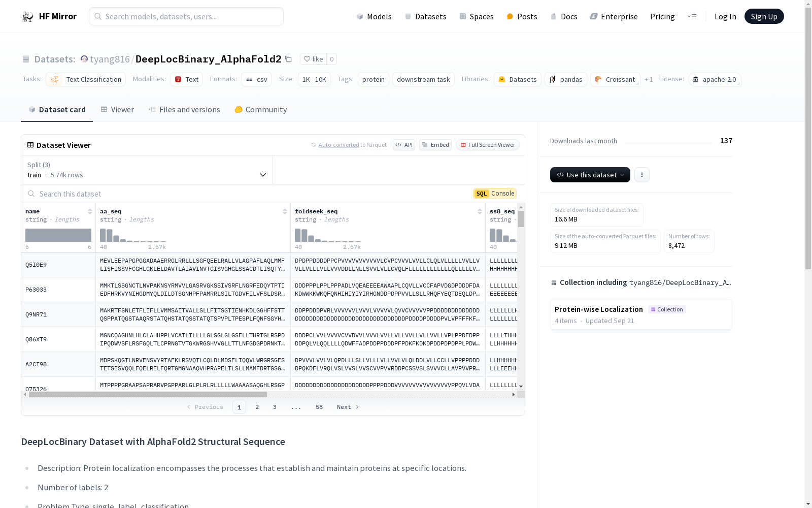Jump to page 58 of viewer

tap(319, 407)
